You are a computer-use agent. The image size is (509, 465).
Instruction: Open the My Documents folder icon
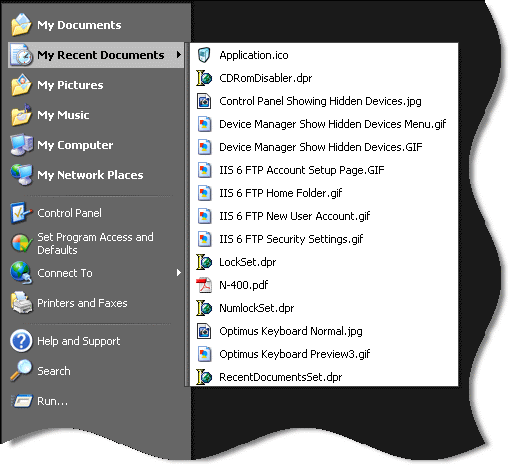(x=21, y=25)
